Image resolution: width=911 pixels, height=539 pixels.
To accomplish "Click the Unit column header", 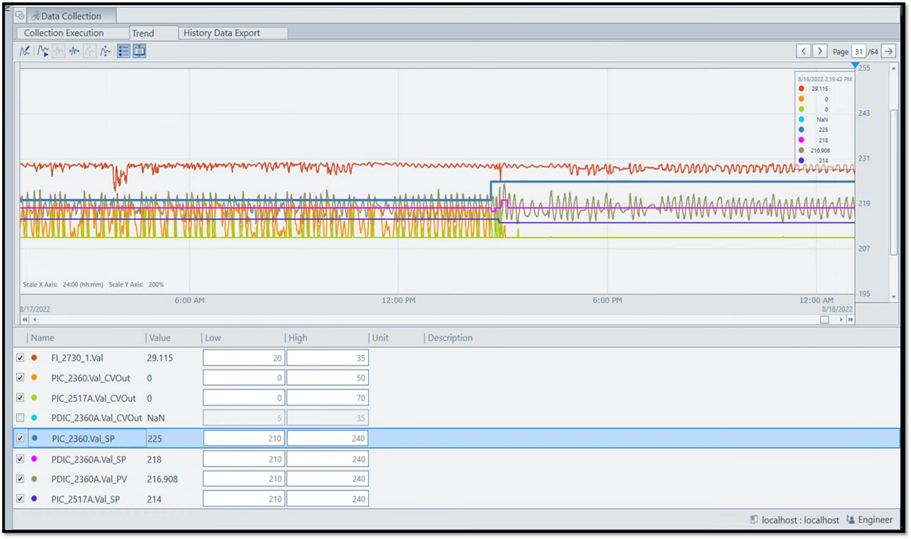I will pyautogui.click(x=381, y=337).
